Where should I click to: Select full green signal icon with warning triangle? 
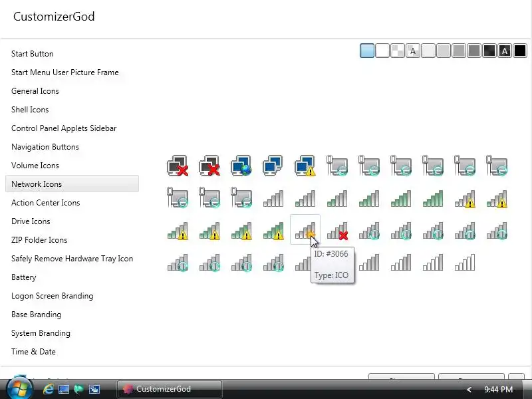[273, 230]
